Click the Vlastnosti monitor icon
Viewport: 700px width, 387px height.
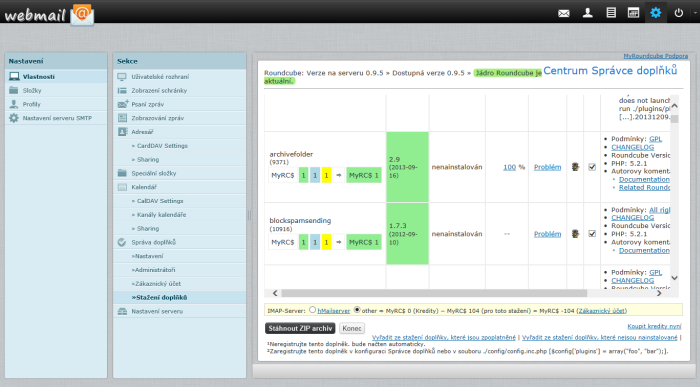[x=14, y=76]
